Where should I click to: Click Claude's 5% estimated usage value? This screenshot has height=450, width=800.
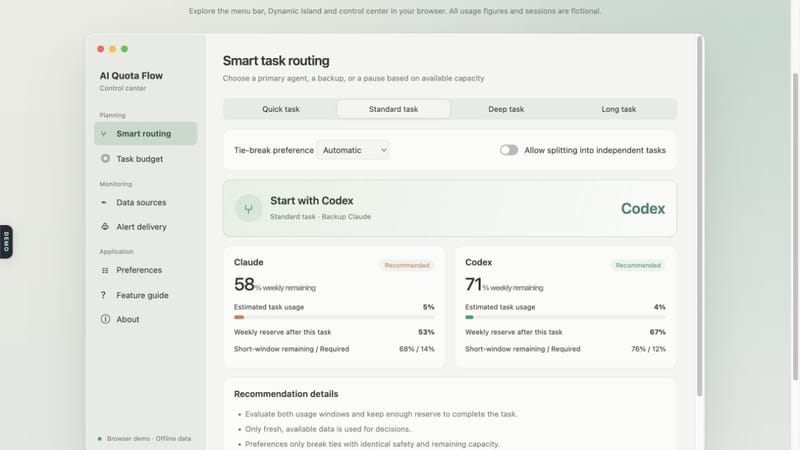[x=429, y=307]
